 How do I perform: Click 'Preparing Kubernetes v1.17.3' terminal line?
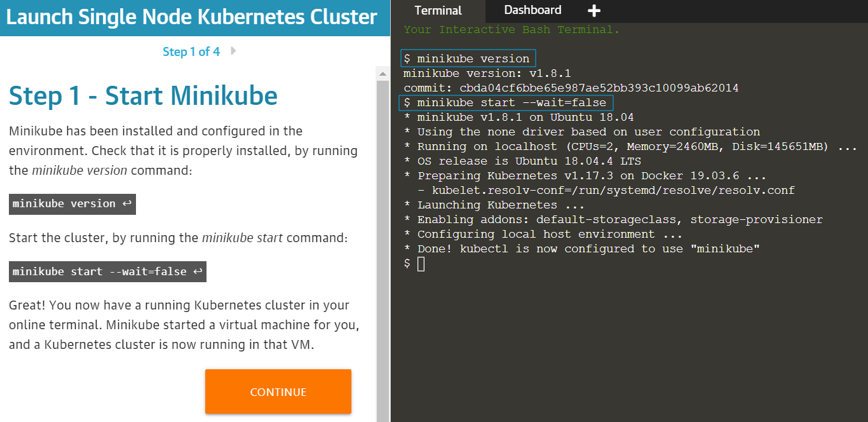(x=585, y=175)
